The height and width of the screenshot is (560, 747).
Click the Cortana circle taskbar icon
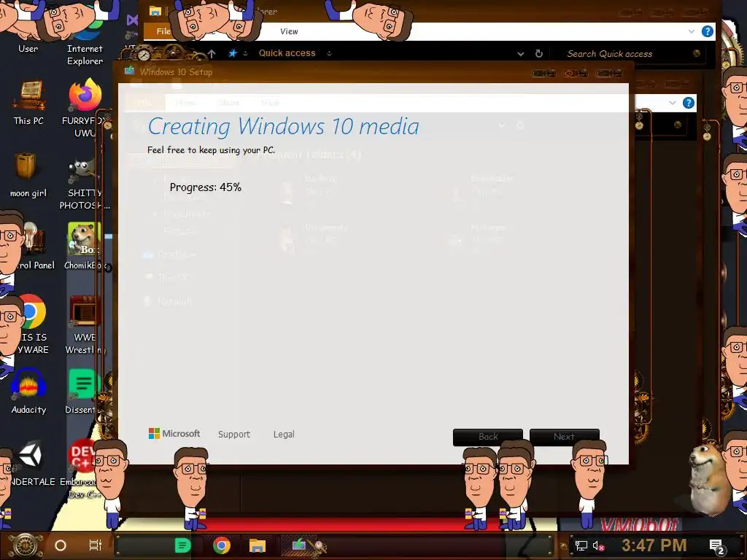[x=61, y=545]
